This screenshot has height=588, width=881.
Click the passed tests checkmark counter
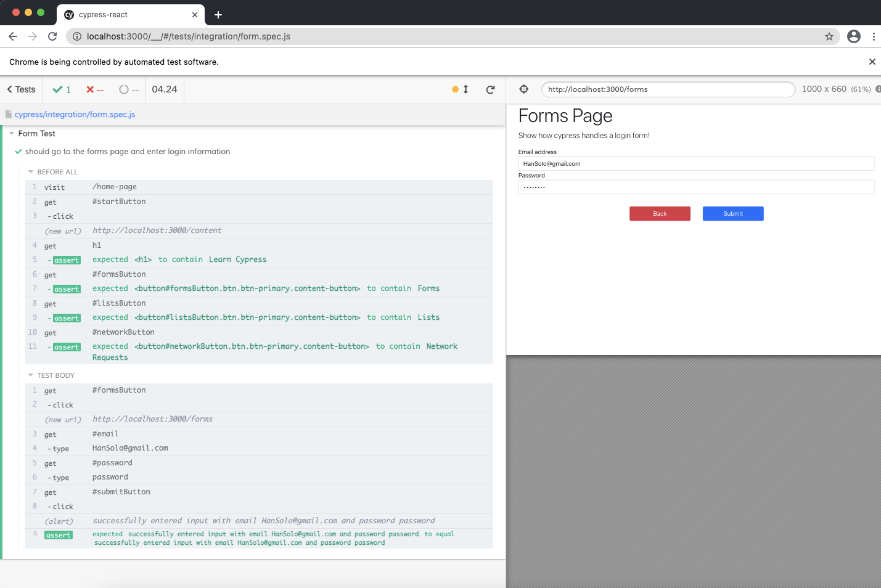pyautogui.click(x=62, y=89)
